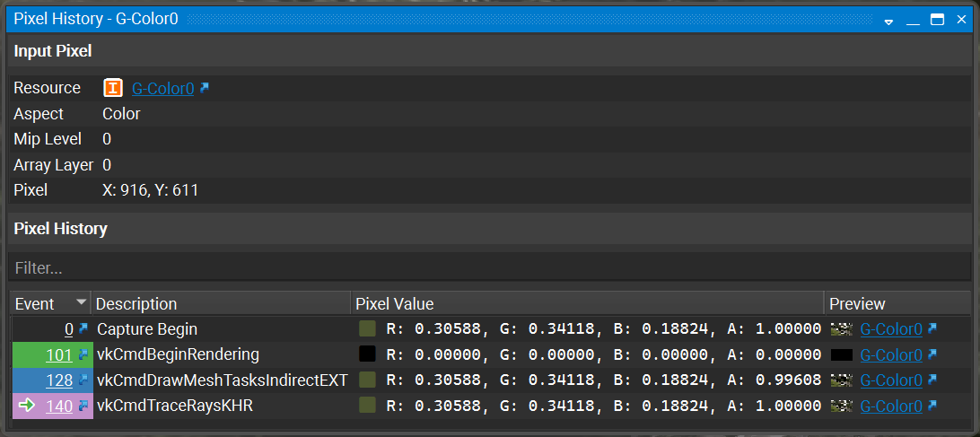Screen dimensions: 980x437
Task: Open event 140 link
Action: click(59, 406)
